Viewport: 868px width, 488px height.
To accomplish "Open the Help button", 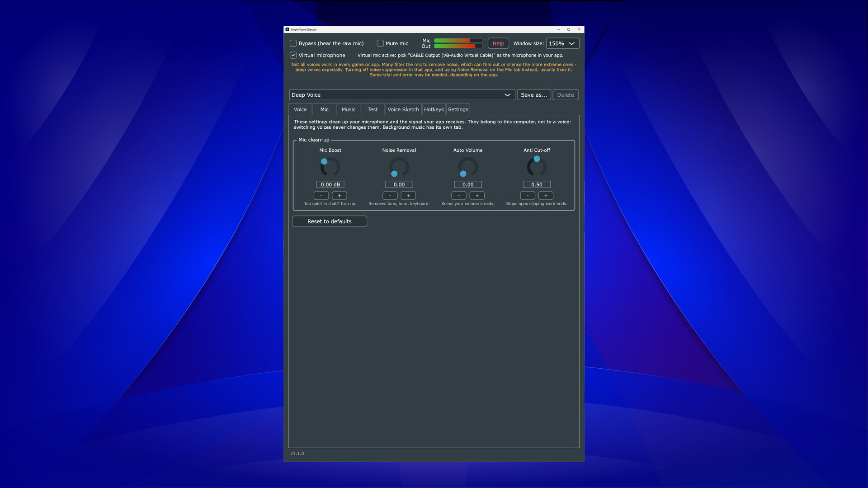I will click(x=498, y=43).
